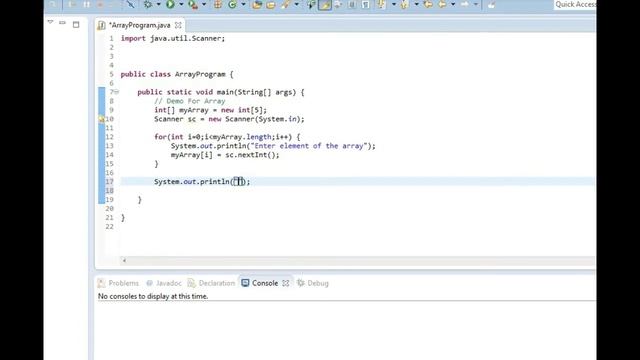Switch to the Javadoc tab

click(164, 283)
